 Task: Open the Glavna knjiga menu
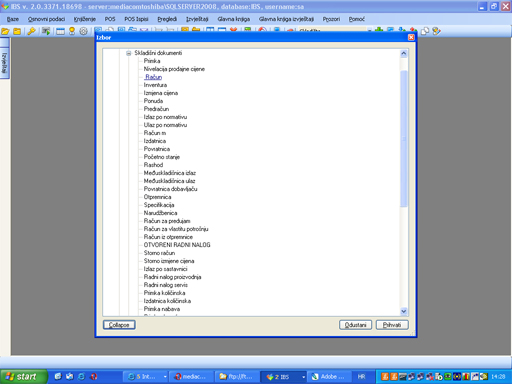pos(234,19)
